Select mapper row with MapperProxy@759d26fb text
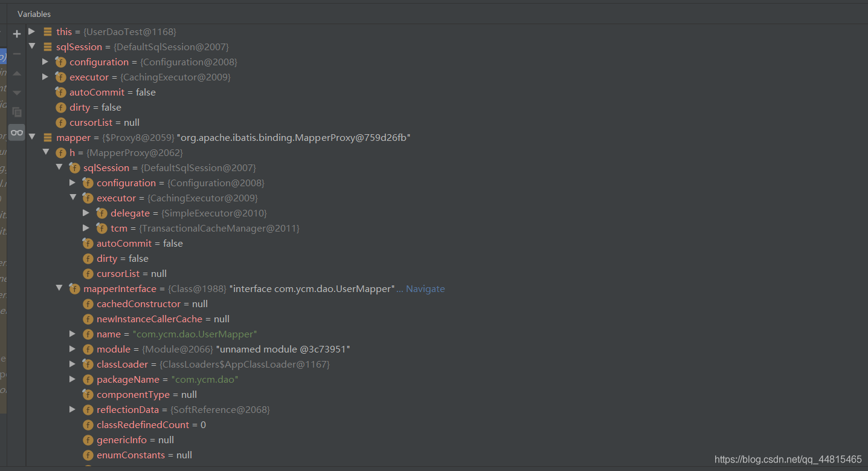 (447, 137)
